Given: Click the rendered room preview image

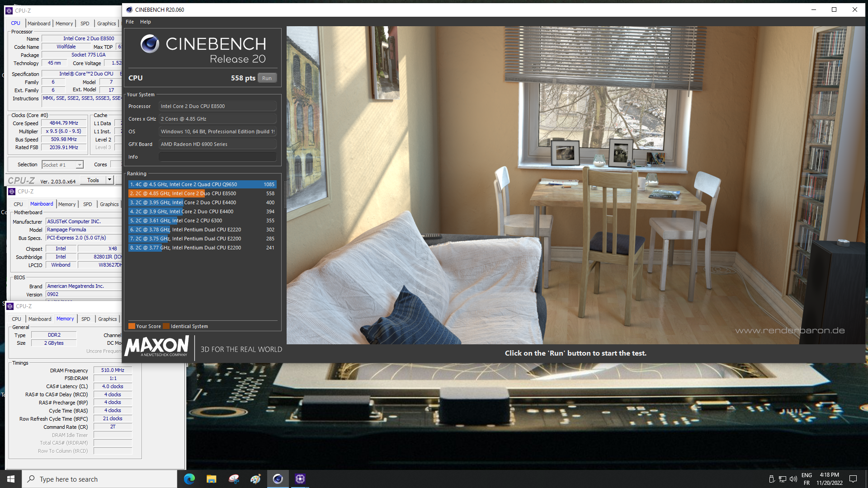Looking at the screenshot, I should click(x=576, y=185).
